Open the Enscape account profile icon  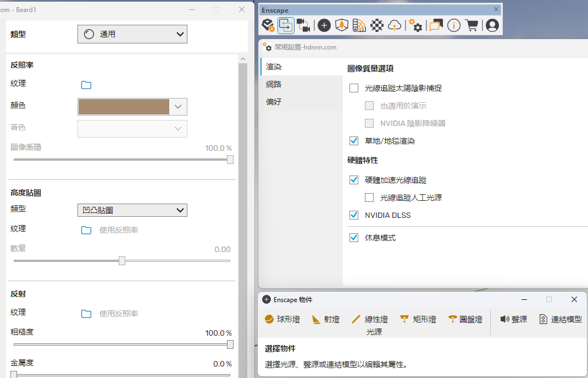pyautogui.click(x=492, y=25)
